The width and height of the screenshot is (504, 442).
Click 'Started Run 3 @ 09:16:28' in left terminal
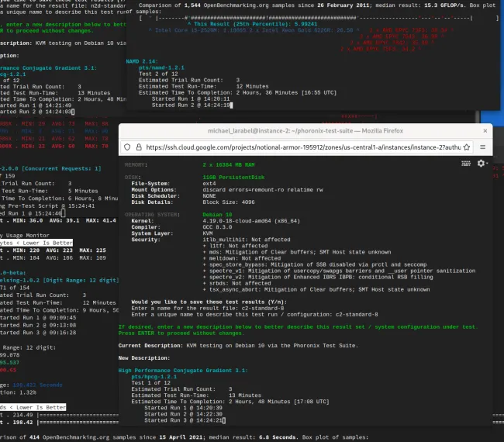pos(38,333)
